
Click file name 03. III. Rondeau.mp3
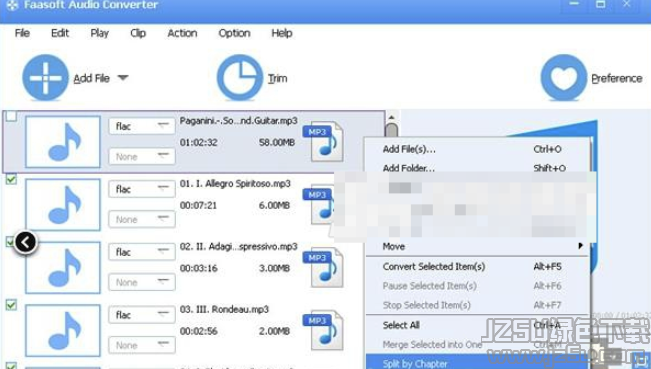[x=224, y=309]
